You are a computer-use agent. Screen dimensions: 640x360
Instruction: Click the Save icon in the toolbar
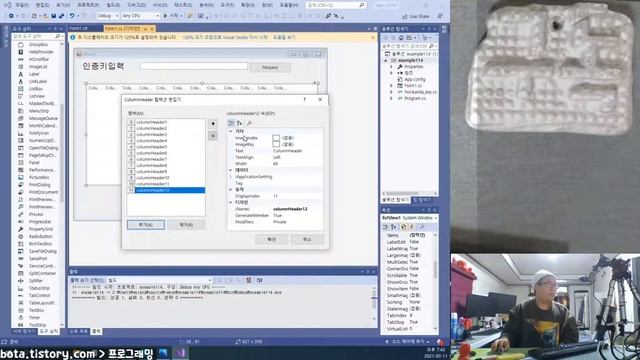[x=53, y=16]
